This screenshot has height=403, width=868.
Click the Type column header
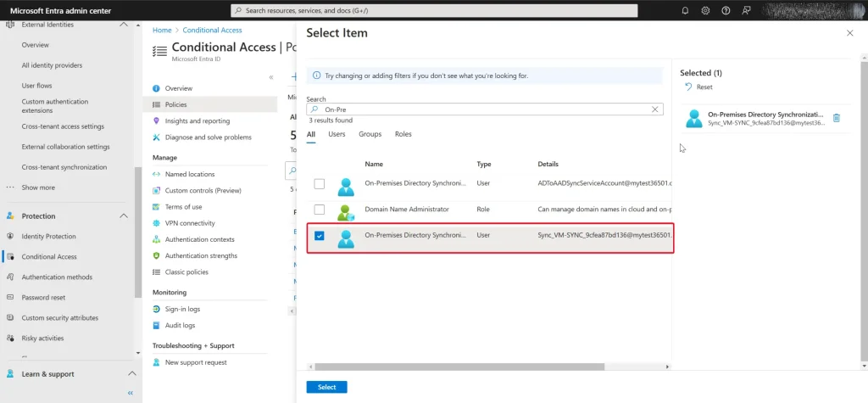(x=484, y=164)
